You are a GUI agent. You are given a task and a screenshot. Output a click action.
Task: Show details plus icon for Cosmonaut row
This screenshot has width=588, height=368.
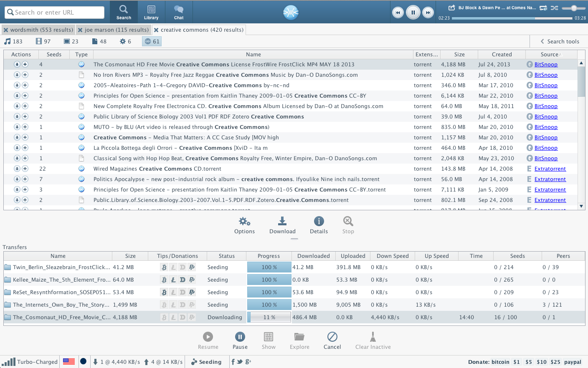pyautogui.click(x=25, y=64)
